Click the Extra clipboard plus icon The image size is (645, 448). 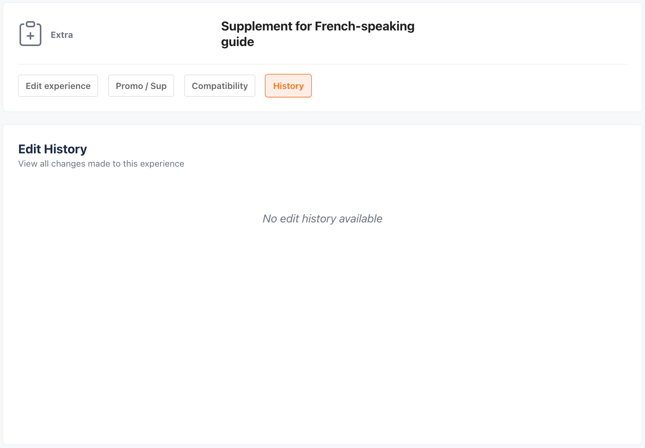point(31,34)
